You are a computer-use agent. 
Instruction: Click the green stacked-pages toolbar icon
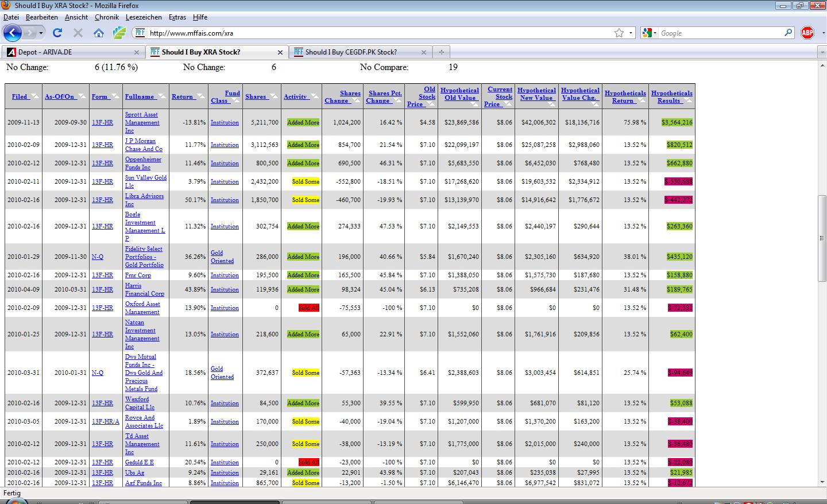[x=119, y=33]
